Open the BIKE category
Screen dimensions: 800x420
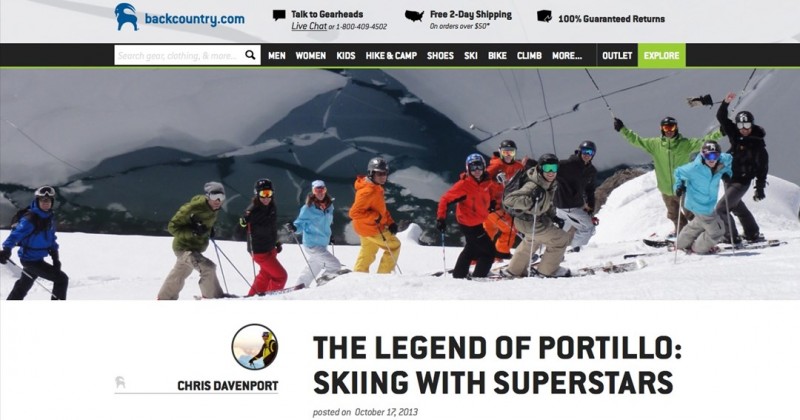(x=497, y=56)
